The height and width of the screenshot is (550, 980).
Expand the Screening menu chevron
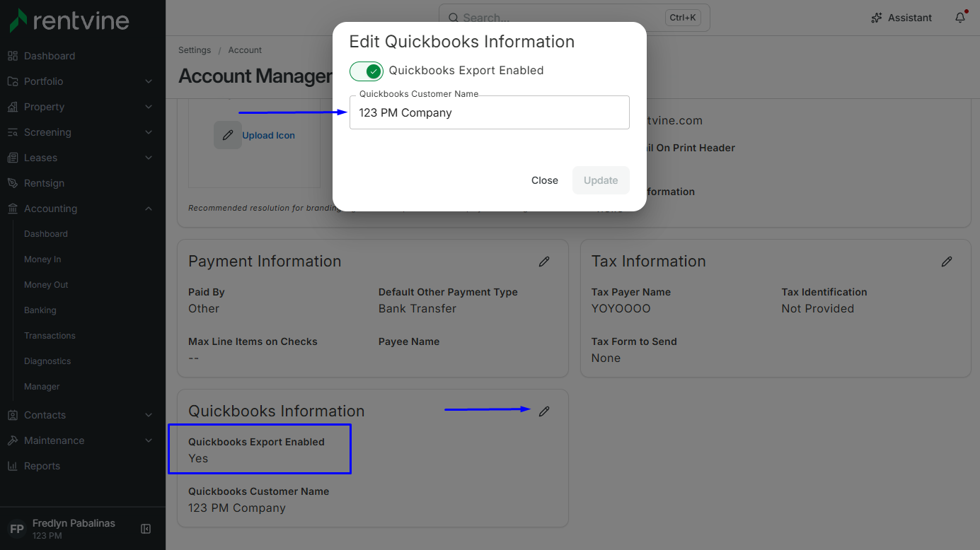pos(149,132)
